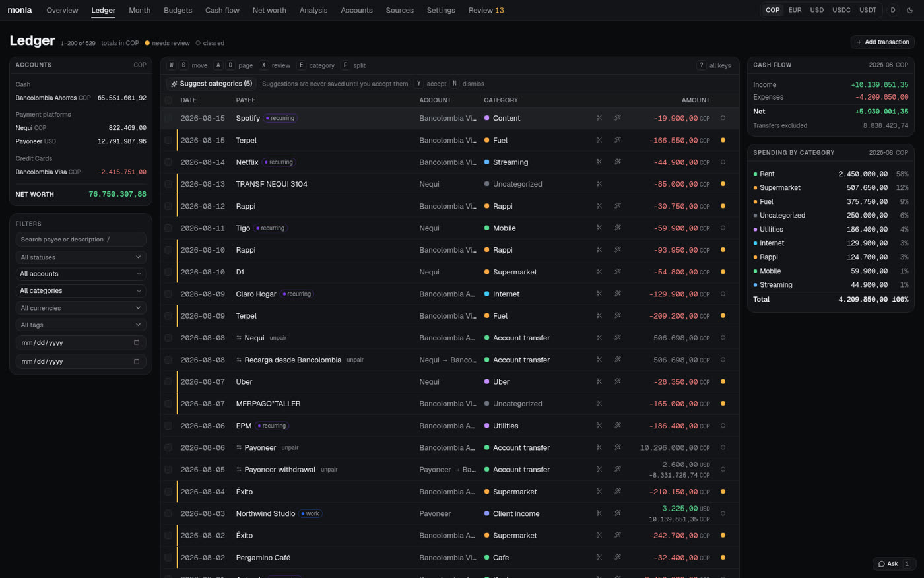Click split scissors on Tigo row
924x578 pixels.
coord(599,228)
